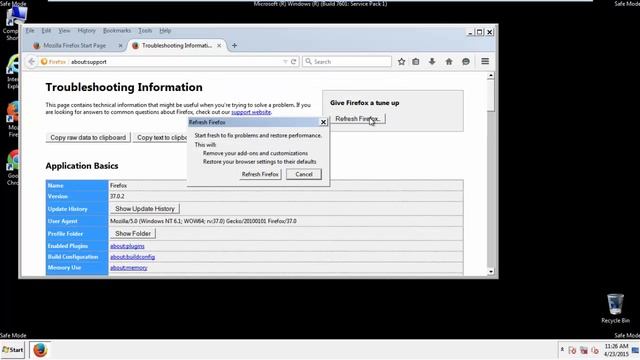Go to the home page icon
Image resolution: width=640 pixels, height=360 pixels.
point(449,62)
